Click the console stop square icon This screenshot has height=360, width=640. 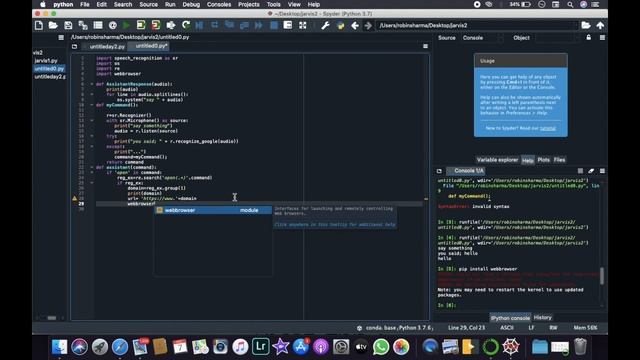(x=580, y=171)
